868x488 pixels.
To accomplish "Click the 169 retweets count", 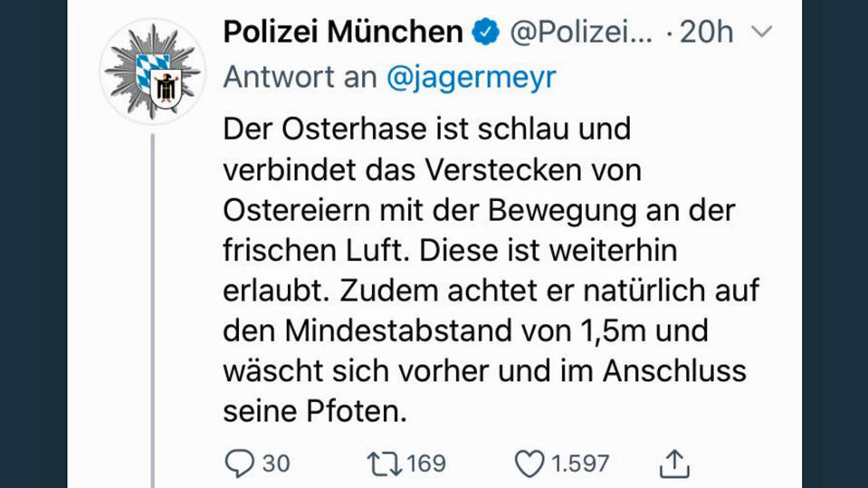I will pos(425,464).
